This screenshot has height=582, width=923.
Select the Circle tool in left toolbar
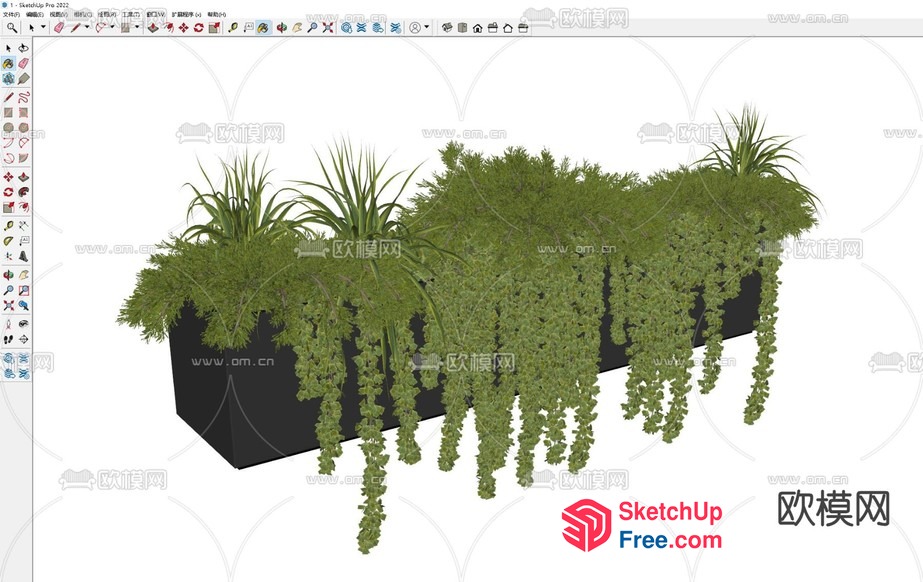click(x=8, y=127)
